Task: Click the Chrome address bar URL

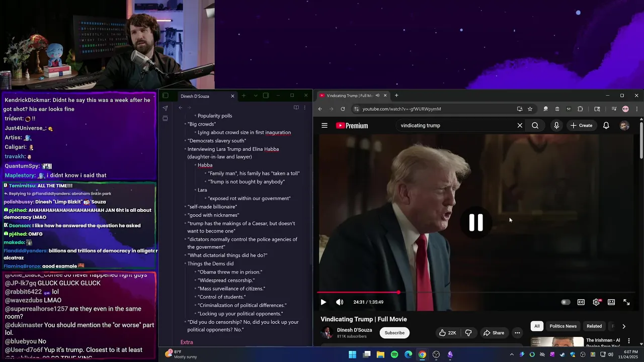Action: coord(402,109)
